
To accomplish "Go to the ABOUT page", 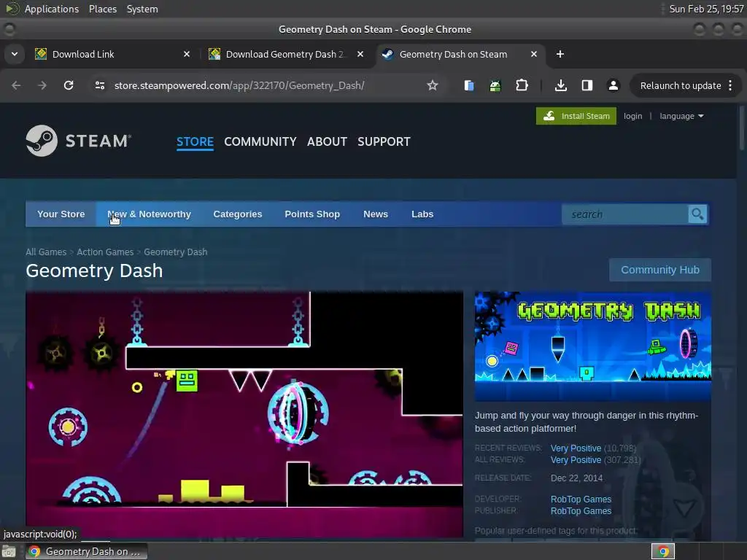I will [327, 141].
